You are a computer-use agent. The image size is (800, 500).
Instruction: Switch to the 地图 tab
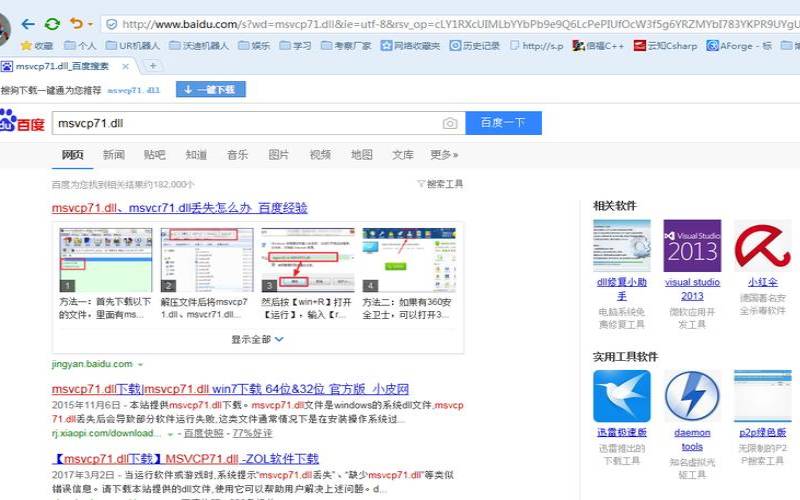click(362, 155)
